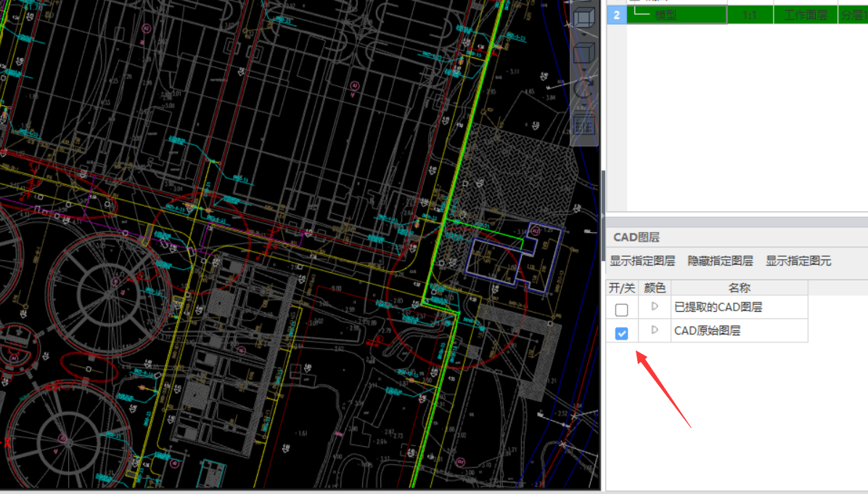Click row number 2 header cell
868x494 pixels.
[x=617, y=15]
